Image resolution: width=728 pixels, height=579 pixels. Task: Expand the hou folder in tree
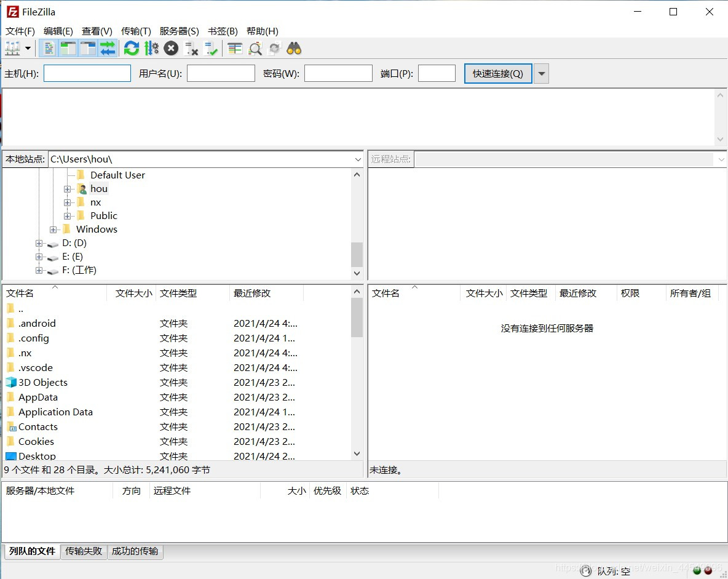click(67, 189)
